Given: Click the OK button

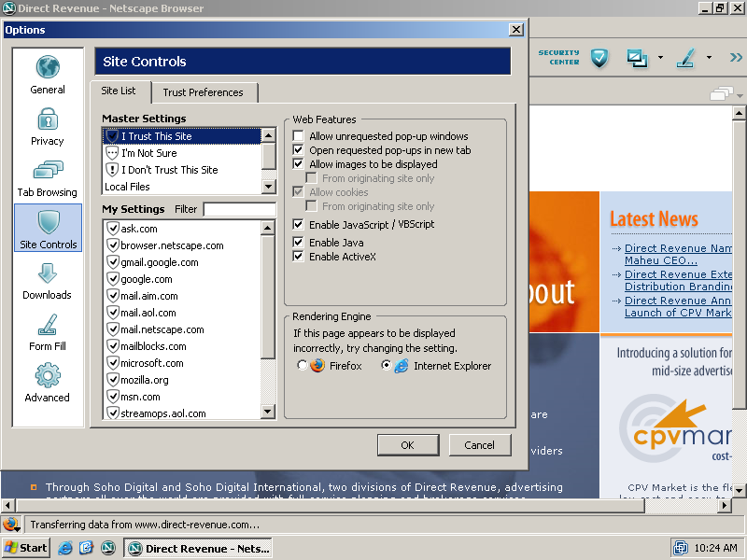Looking at the screenshot, I should pyautogui.click(x=408, y=445).
